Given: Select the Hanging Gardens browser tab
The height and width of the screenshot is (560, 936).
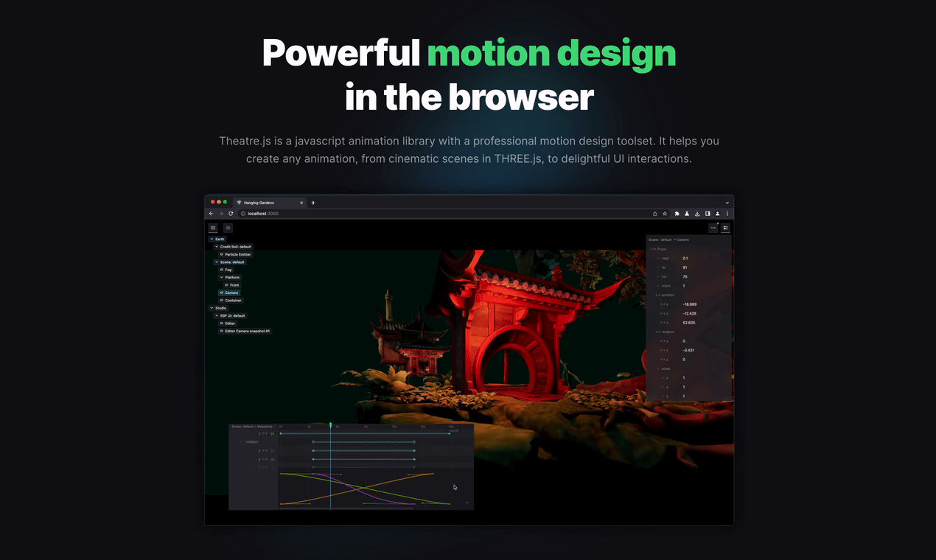Looking at the screenshot, I should [x=269, y=203].
